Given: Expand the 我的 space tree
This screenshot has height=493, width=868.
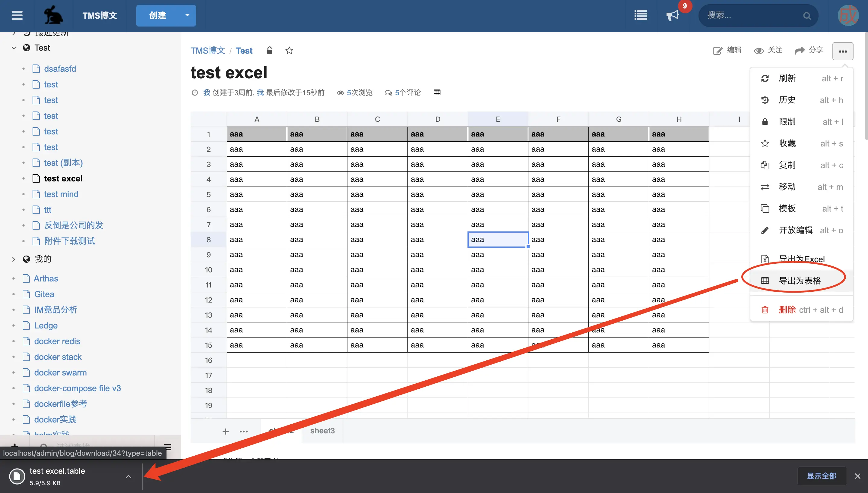Looking at the screenshot, I should click(x=14, y=259).
